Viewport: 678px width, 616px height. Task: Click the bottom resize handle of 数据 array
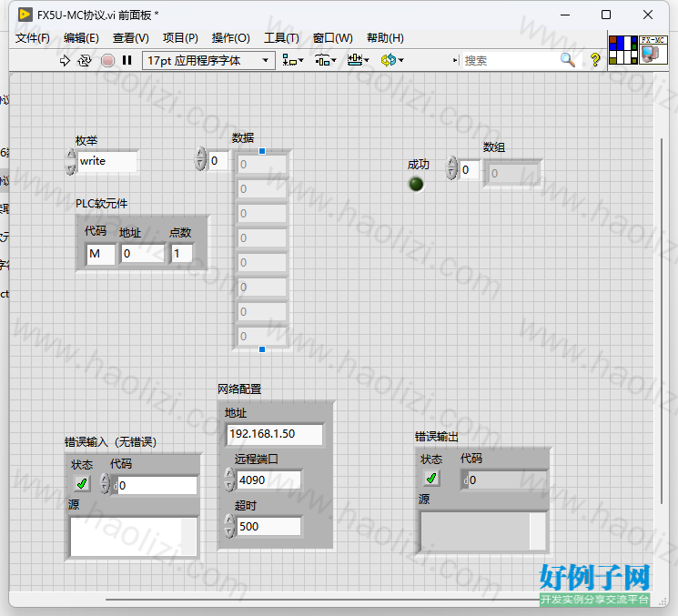click(262, 349)
